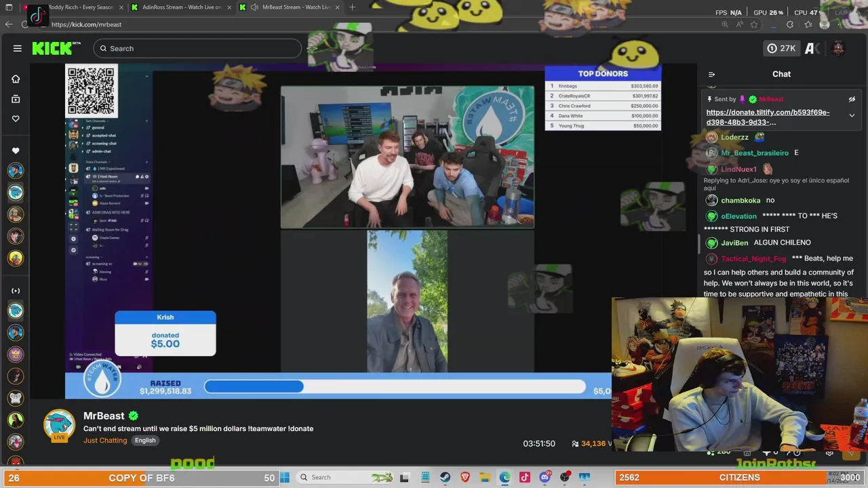Open the Home icon in Kick sidebar
This screenshot has width=868, height=488.
point(16,79)
